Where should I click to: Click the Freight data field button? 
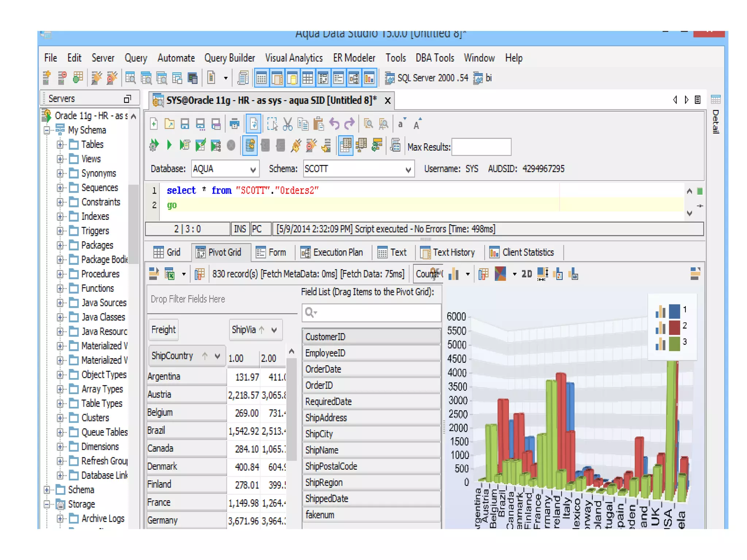coord(163,330)
